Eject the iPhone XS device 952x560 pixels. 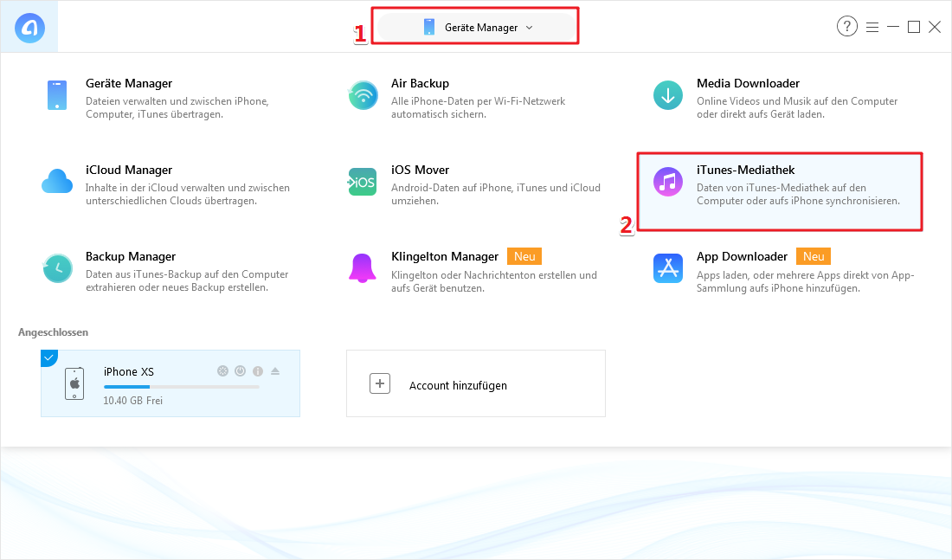point(275,371)
